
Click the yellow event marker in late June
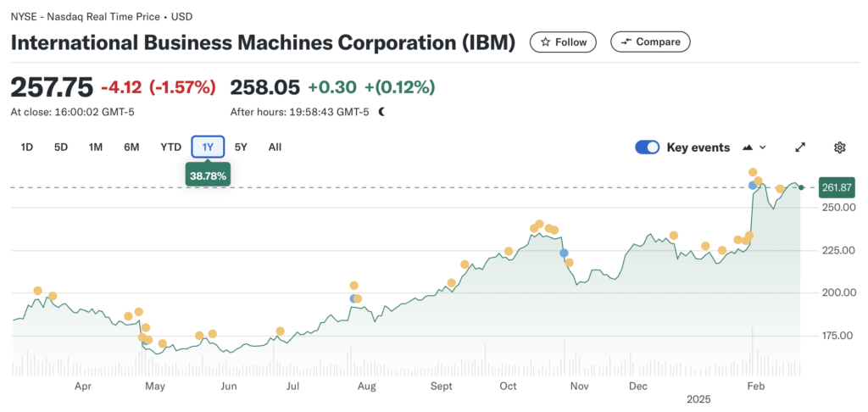[x=280, y=331]
